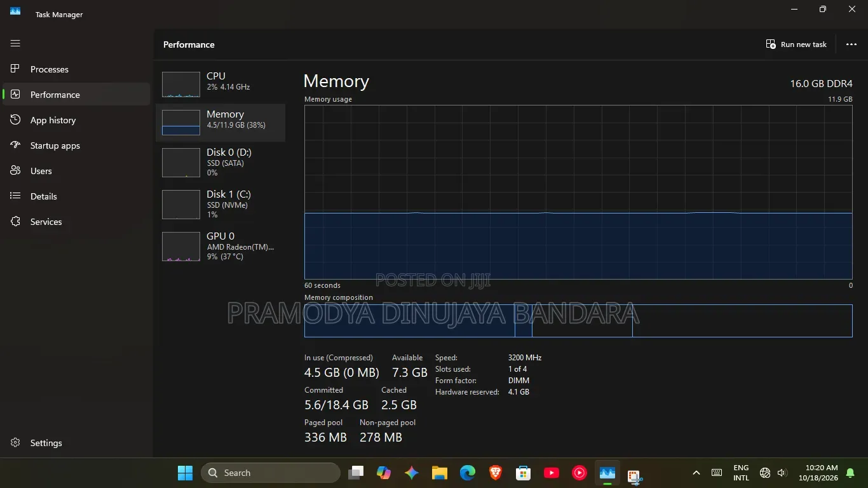868x488 pixels.
Task: Select GPU 0 AMD Radeon entry
Action: [x=220, y=247]
